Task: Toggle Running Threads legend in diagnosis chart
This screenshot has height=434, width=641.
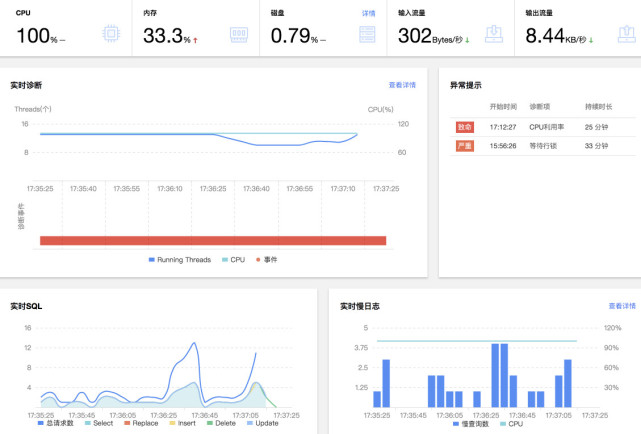Action: click(x=180, y=260)
